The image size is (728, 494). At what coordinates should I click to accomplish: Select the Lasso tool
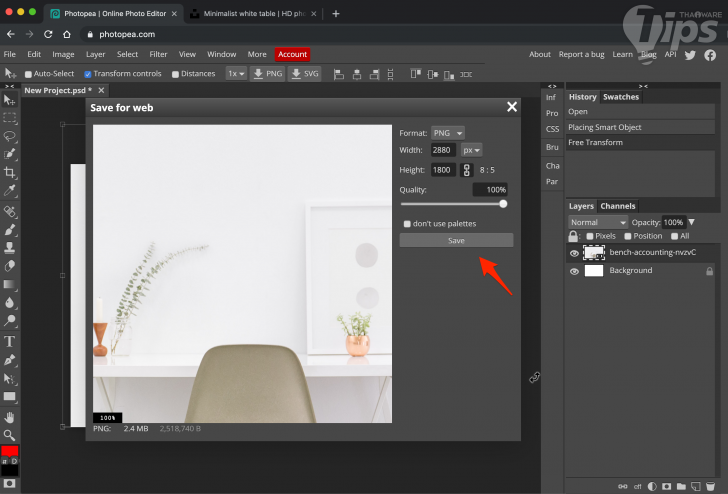[x=10, y=135]
